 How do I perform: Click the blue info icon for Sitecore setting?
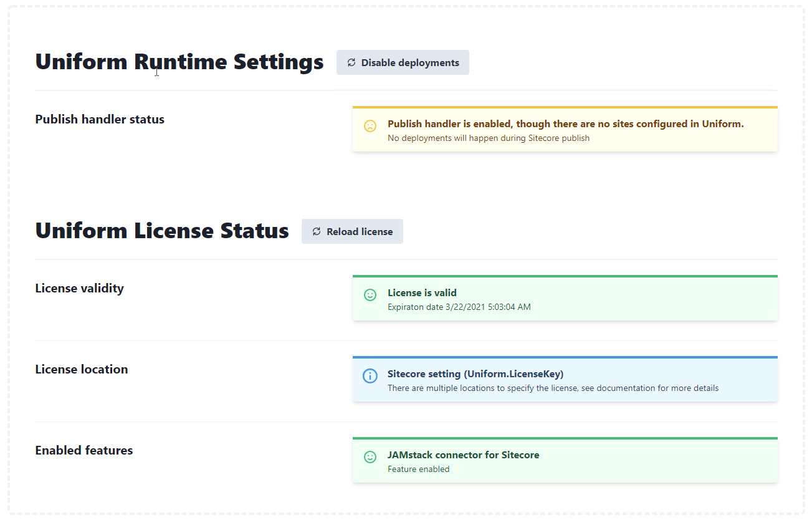tap(370, 376)
